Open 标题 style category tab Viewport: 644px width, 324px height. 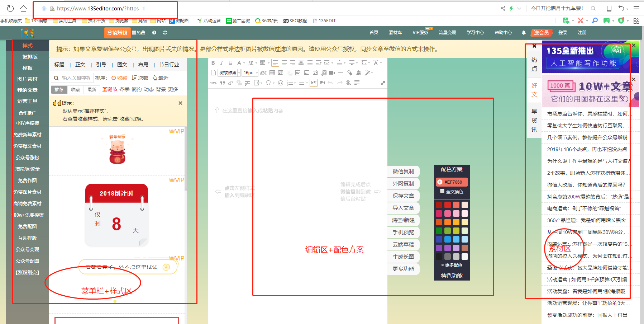[59, 65]
